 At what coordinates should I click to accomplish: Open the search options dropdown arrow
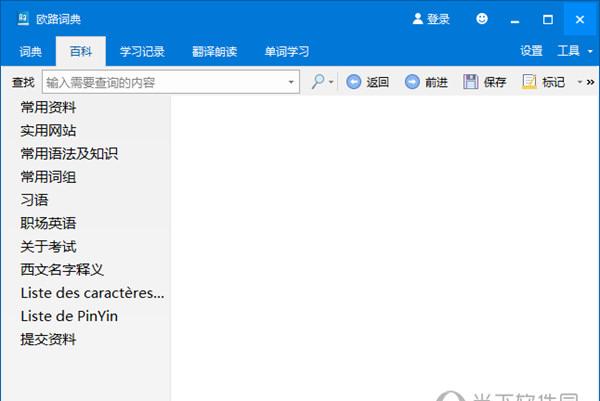coord(331,82)
